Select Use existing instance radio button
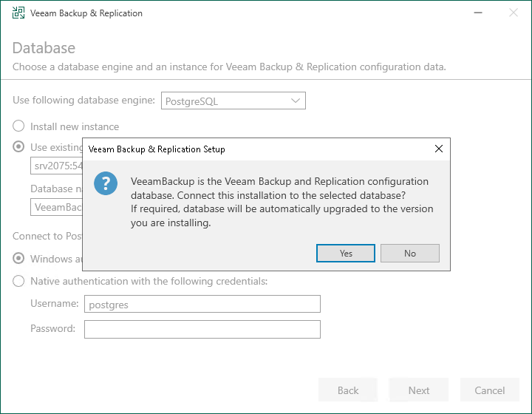The height and width of the screenshot is (414, 532). (x=18, y=146)
